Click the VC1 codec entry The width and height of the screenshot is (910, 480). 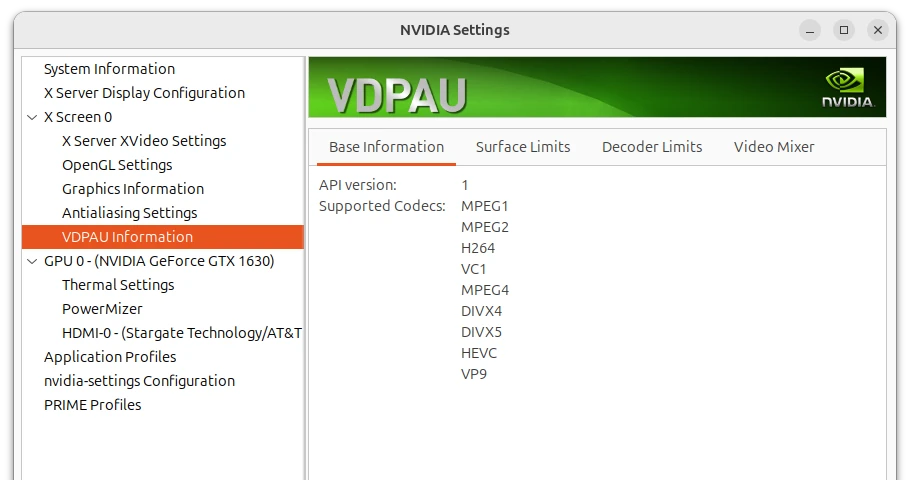474,269
